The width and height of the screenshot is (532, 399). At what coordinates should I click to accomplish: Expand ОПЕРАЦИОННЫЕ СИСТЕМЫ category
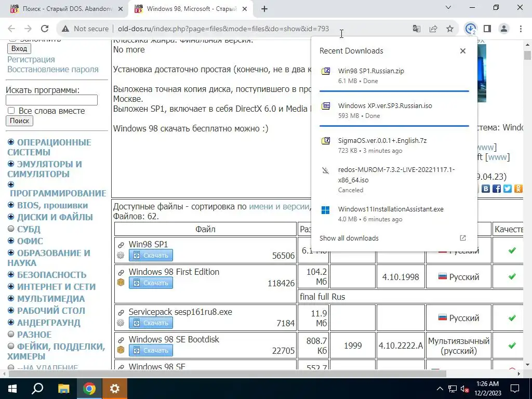[x=11, y=142]
